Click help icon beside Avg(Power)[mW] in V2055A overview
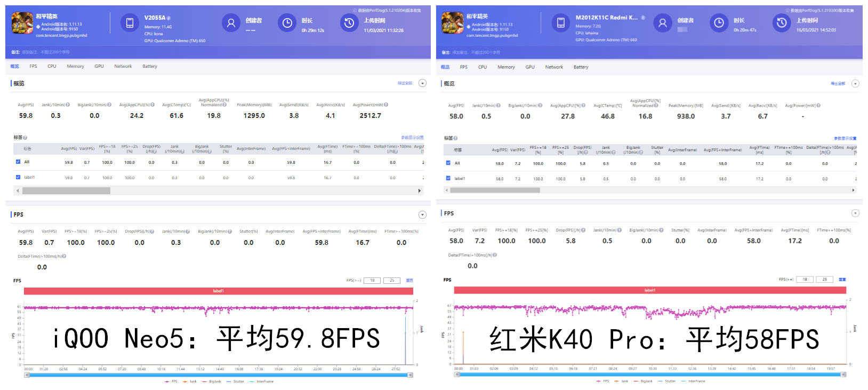Viewport: 868px width, 390px height. (386, 105)
